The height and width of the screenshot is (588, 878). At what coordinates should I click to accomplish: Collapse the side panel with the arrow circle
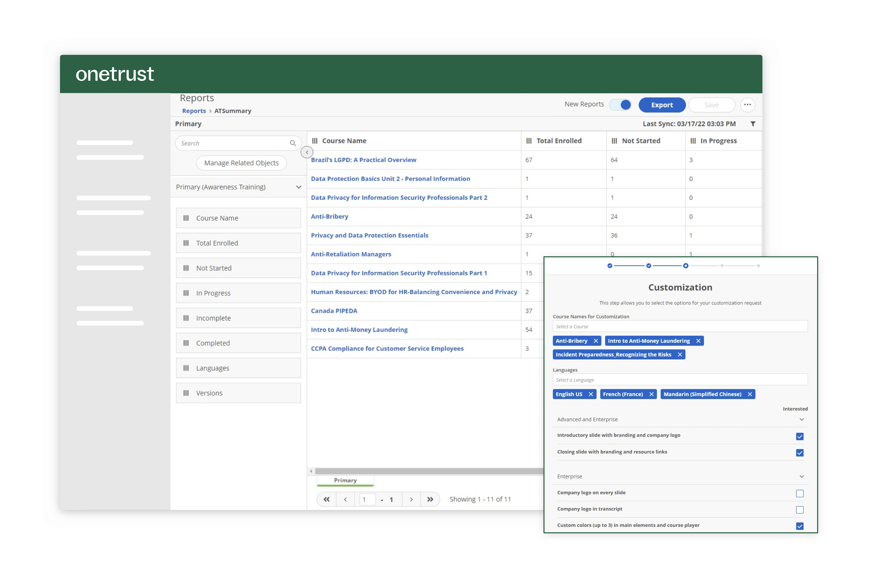tap(307, 152)
